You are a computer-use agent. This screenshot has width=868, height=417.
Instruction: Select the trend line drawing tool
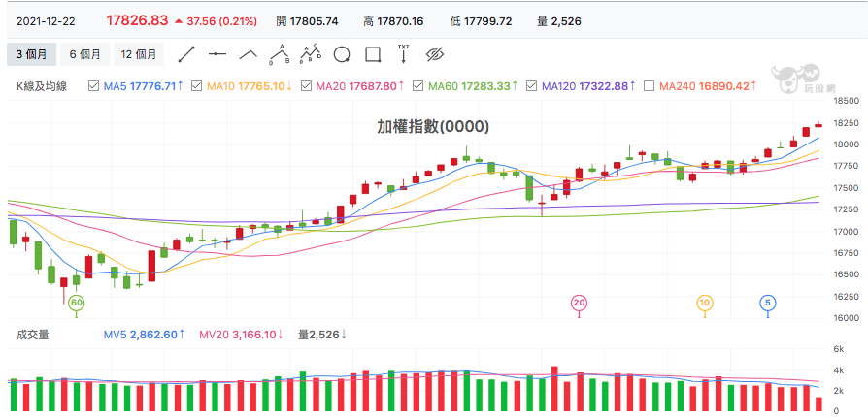tap(186, 54)
